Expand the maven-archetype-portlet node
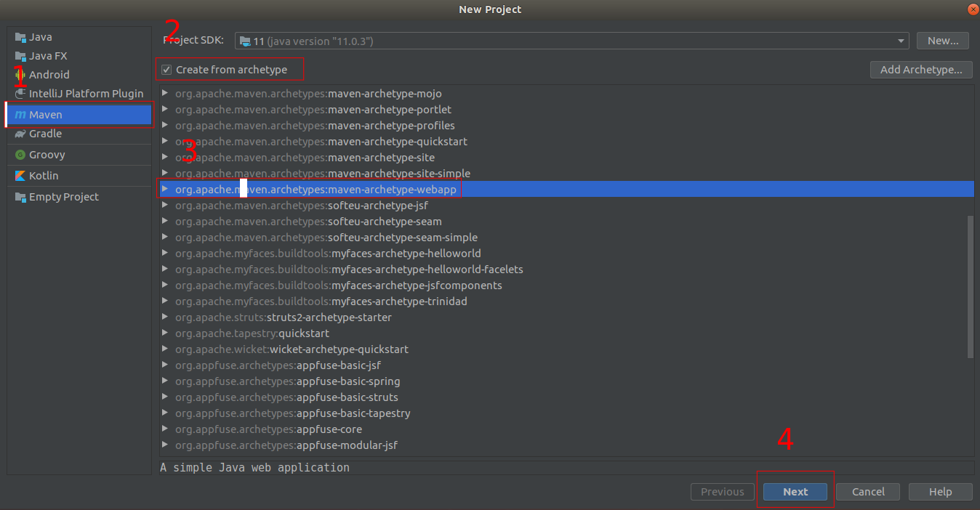This screenshot has height=510, width=980. pyautogui.click(x=165, y=110)
